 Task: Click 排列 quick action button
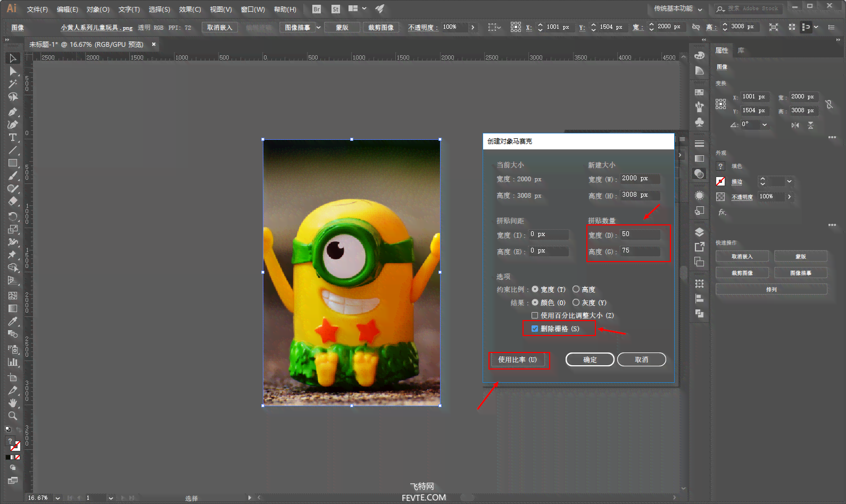click(772, 289)
